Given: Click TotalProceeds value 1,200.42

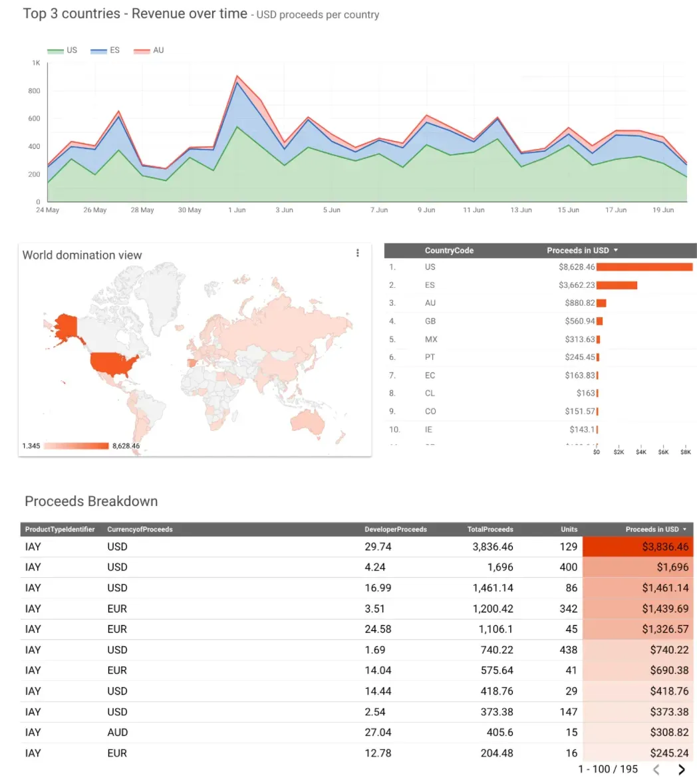Looking at the screenshot, I should [493, 608].
